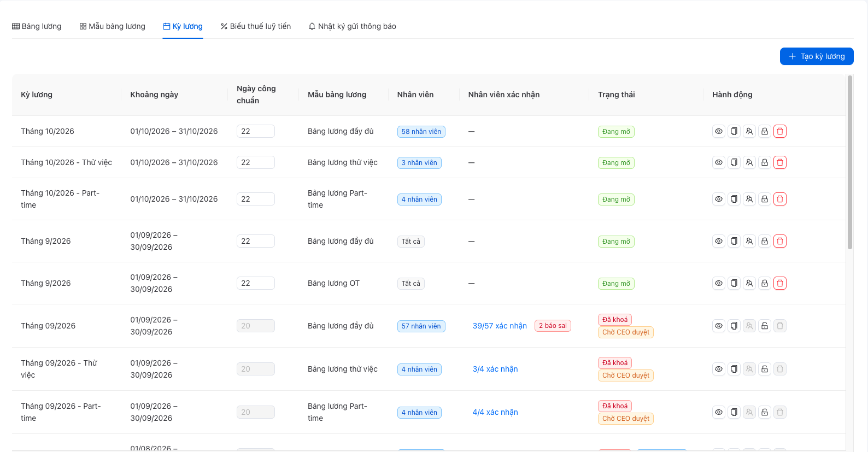Switch to the Bảng lương tab

click(37, 26)
